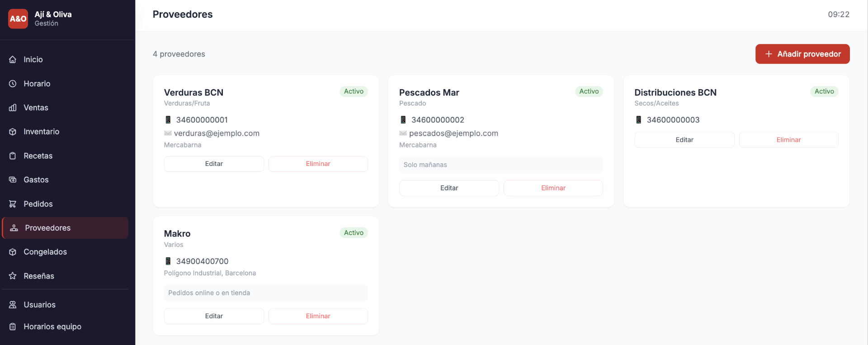Click the Inicio home icon

tap(13, 60)
